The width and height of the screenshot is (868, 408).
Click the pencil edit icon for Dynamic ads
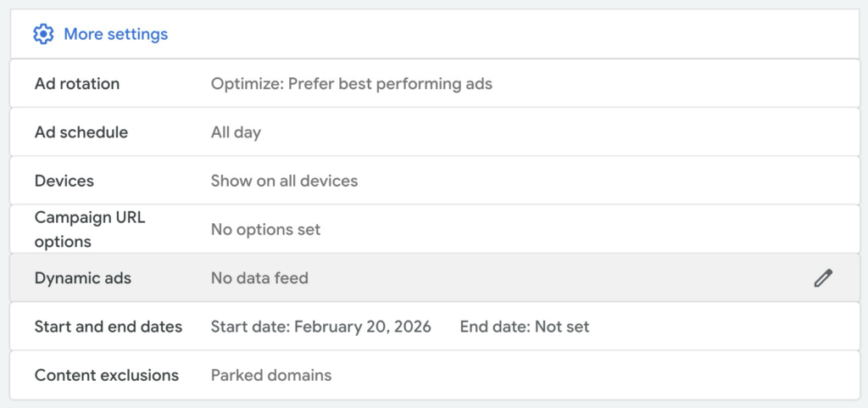click(x=822, y=278)
